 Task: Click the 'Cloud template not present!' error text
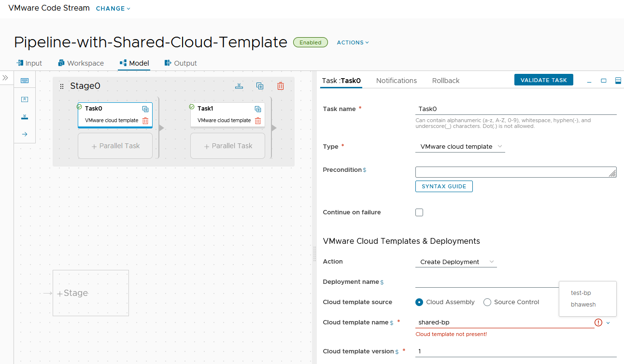pyautogui.click(x=451, y=334)
